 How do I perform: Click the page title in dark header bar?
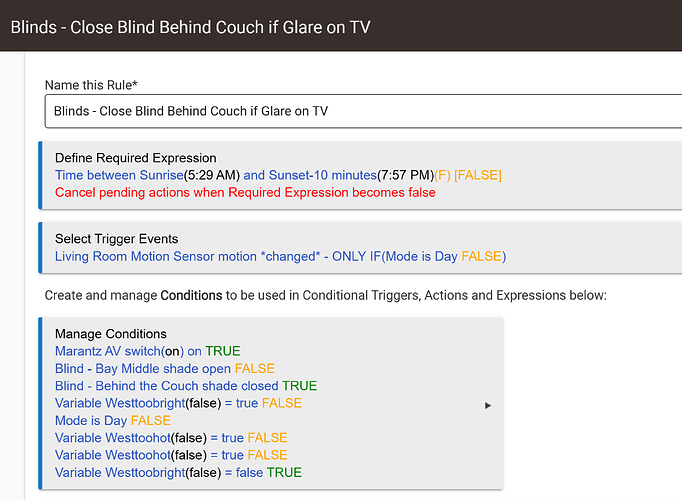pyautogui.click(x=191, y=27)
